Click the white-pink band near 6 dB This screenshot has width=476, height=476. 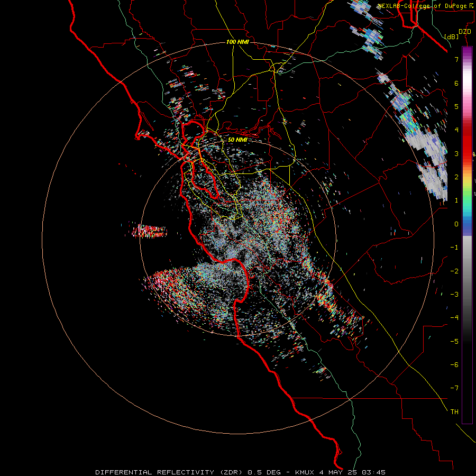(467, 82)
